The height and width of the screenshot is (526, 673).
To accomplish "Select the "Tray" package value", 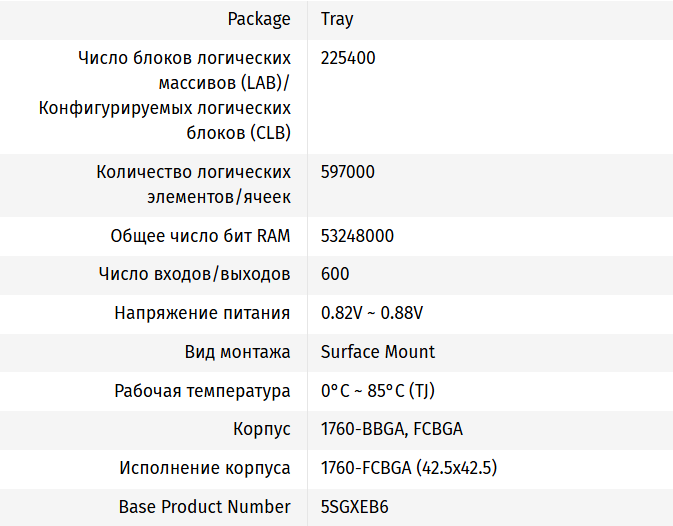I will click(x=337, y=19).
